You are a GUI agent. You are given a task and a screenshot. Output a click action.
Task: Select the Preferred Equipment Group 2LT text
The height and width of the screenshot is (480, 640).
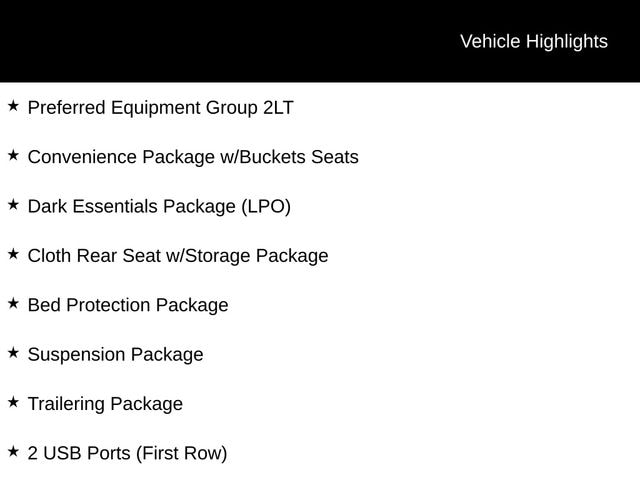tap(160, 107)
